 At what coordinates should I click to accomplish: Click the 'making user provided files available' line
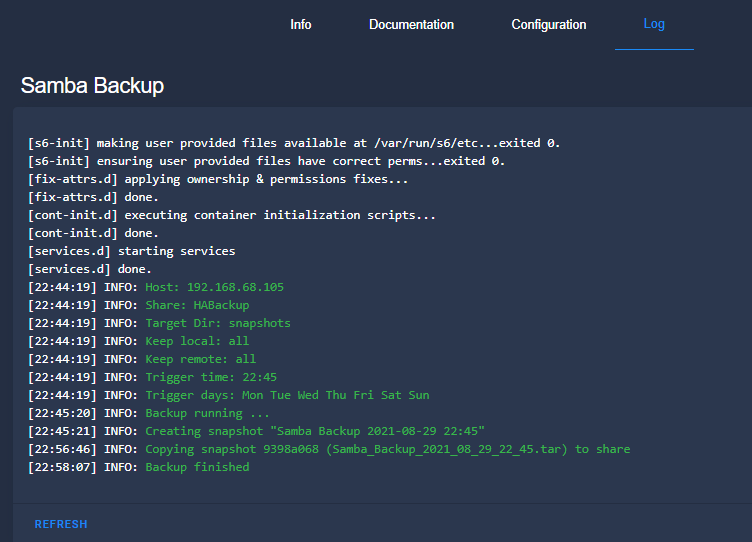[x=294, y=143]
